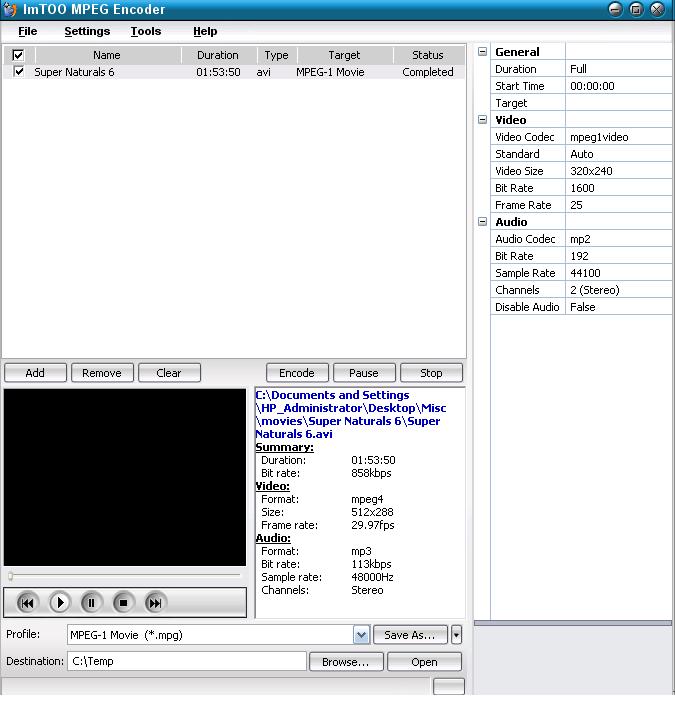
Task: Click the Sample Rate value 44100
Action: [x=619, y=273]
